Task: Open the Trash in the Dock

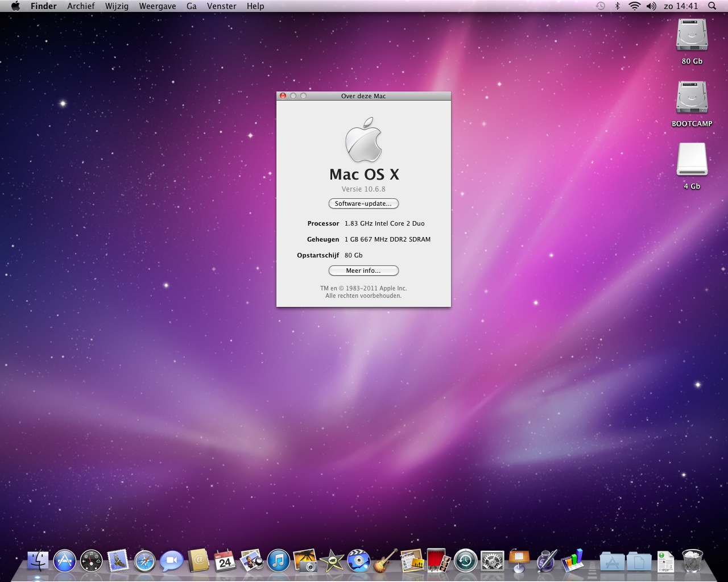Action: point(692,561)
